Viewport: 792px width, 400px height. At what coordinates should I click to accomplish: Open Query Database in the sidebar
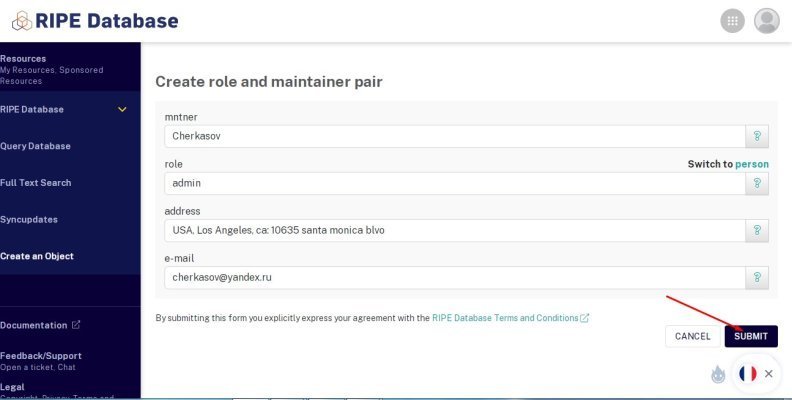pyautogui.click(x=35, y=146)
